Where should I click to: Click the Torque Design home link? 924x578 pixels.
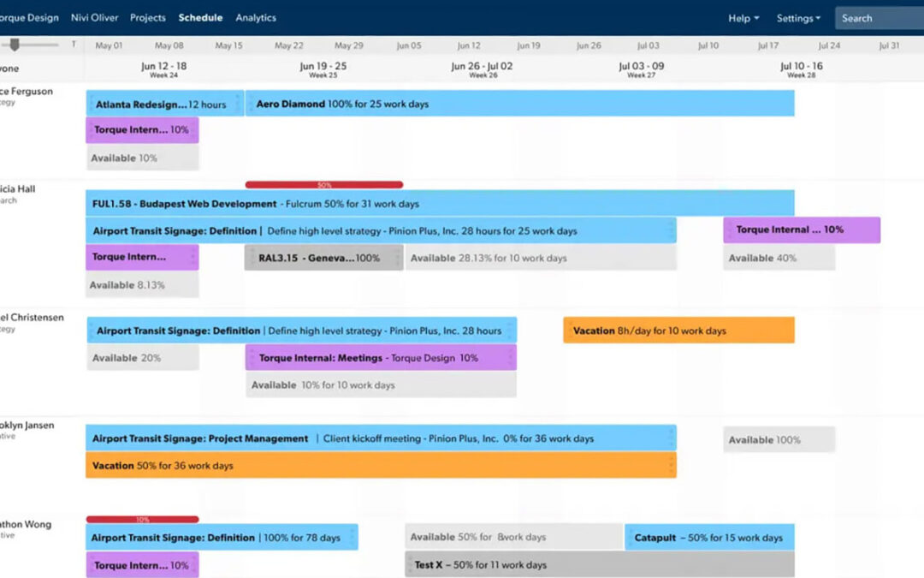30,17
